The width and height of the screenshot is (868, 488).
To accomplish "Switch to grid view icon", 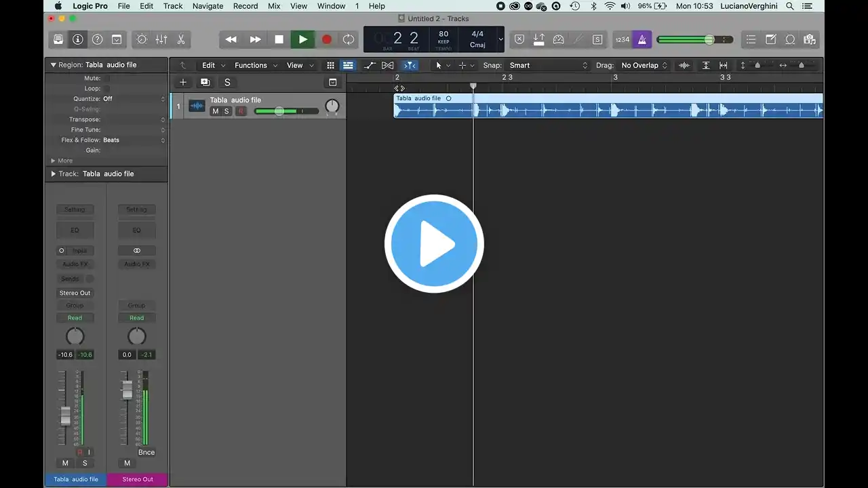I will pos(330,65).
